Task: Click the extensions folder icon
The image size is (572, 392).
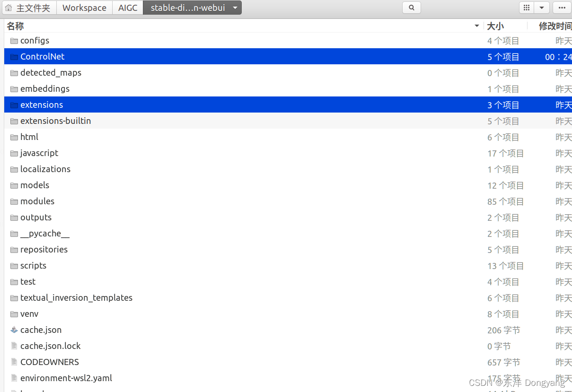Action: point(14,105)
